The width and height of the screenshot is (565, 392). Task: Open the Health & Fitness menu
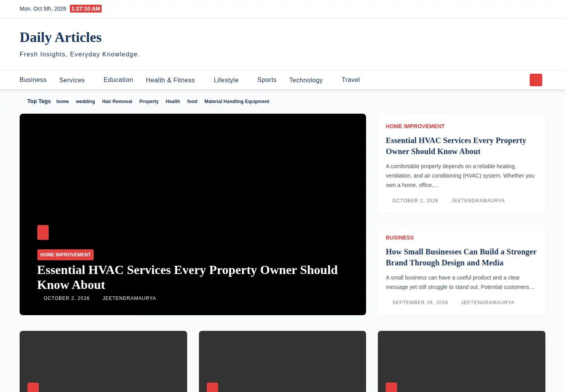pyautogui.click(x=170, y=80)
